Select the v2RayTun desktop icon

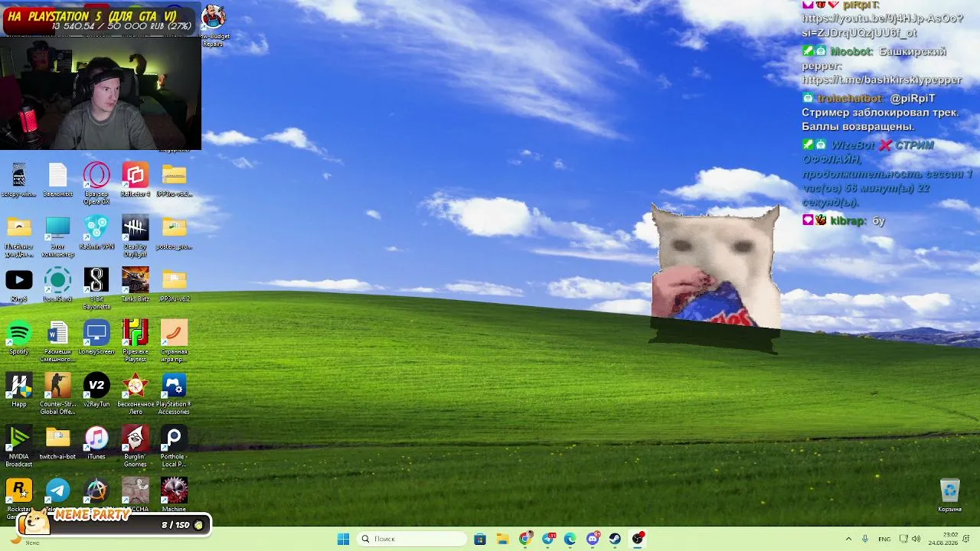point(96,390)
